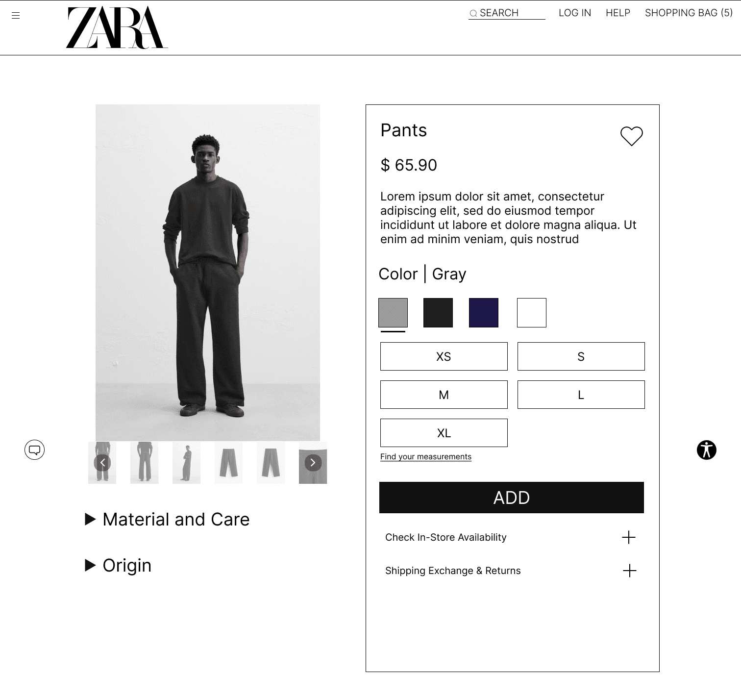741x700 pixels.
Task: Show next thumbnail with right arrow
Action: 313,463
